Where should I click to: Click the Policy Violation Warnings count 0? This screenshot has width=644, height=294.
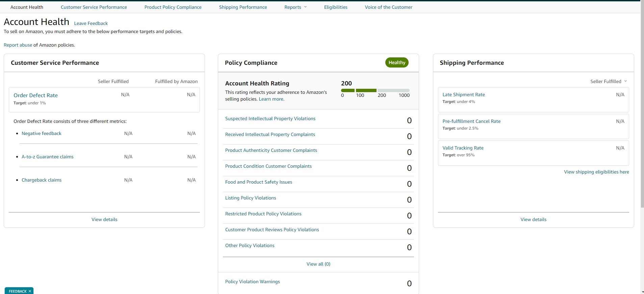(x=409, y=284)
